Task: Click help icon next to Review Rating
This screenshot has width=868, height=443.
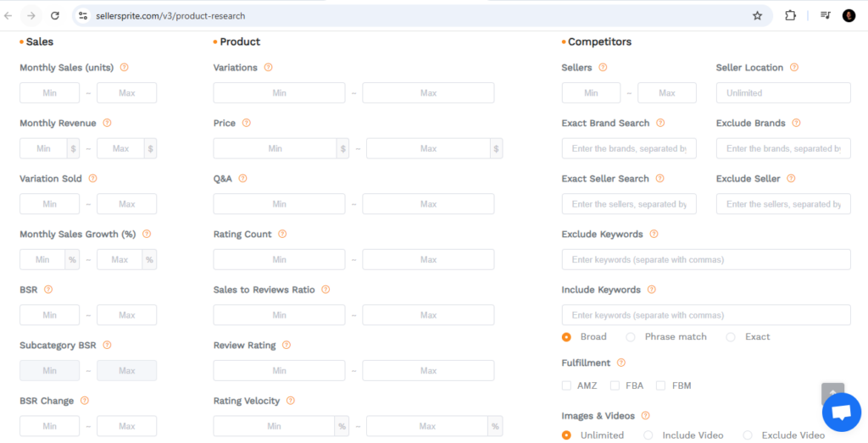Action: coord(287,345)
